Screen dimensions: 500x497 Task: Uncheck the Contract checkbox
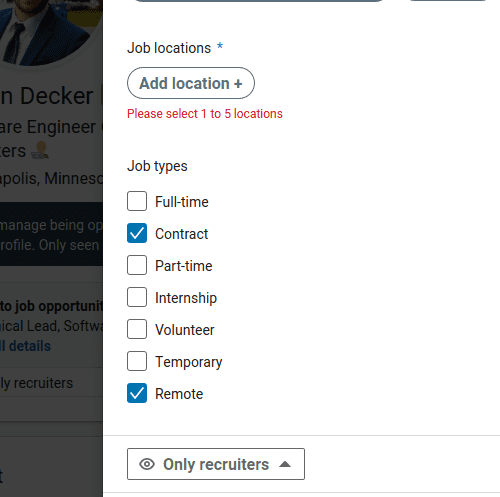(137, 233)
